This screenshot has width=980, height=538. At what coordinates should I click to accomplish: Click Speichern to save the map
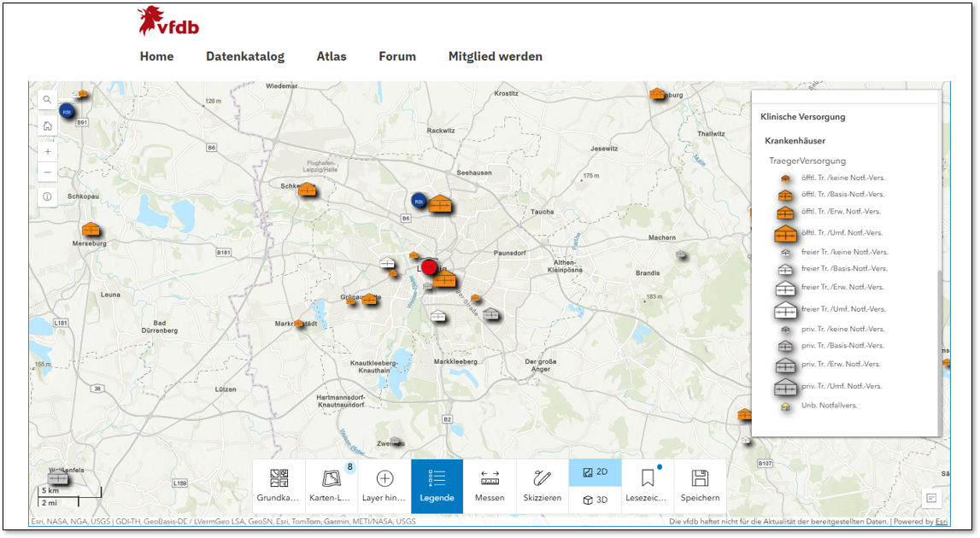click(x=700, y=486)
